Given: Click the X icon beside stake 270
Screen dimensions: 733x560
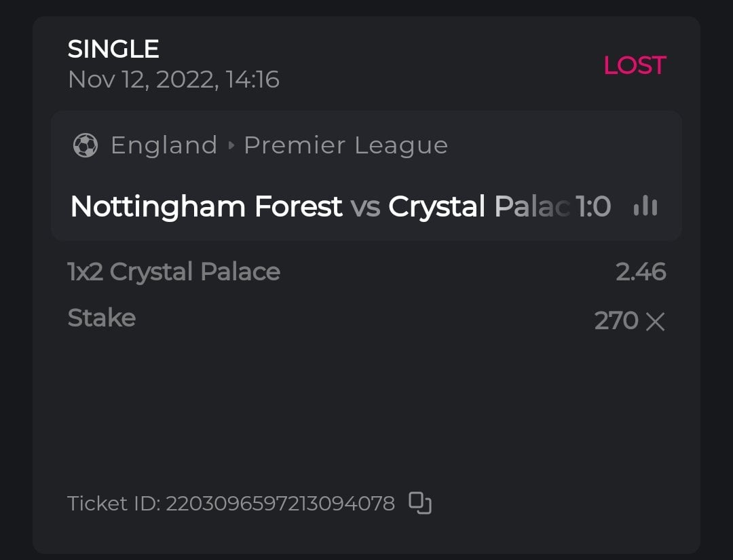Looking at the screenshot, I should point(655,321).
